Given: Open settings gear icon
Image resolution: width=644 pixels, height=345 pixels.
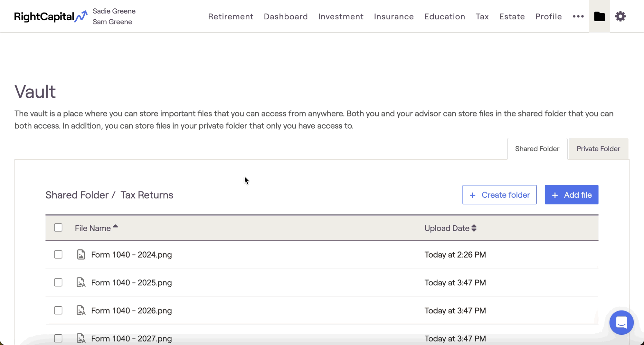Looking at the screenshot, I should coord(620,16).
